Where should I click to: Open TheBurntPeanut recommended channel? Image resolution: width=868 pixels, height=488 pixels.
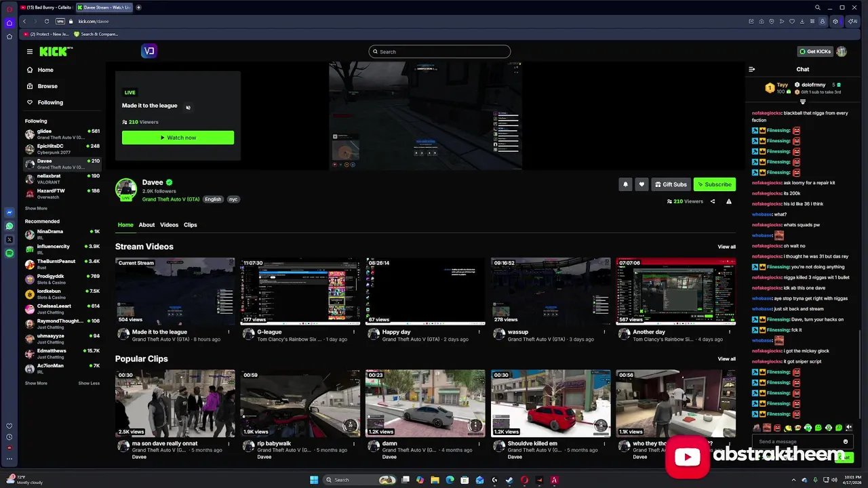click(x=62, y=264)
